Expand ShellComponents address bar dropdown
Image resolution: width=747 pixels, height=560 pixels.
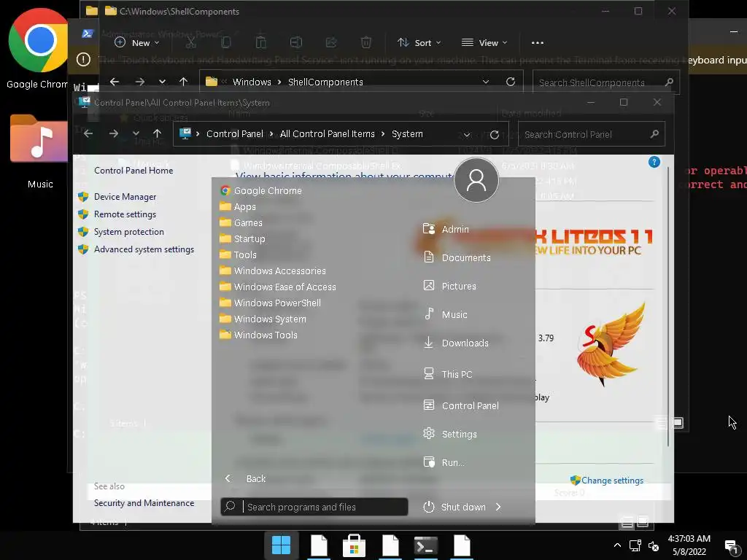485,82
